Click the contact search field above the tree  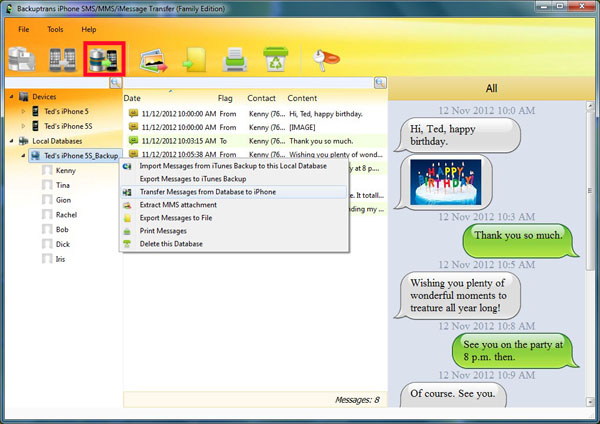(x=57, y=83)
